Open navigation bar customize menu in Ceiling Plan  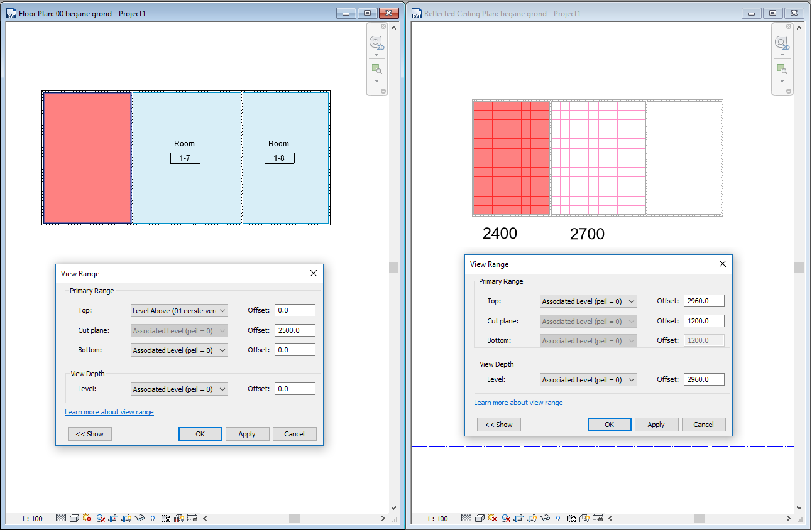point(789,92)
